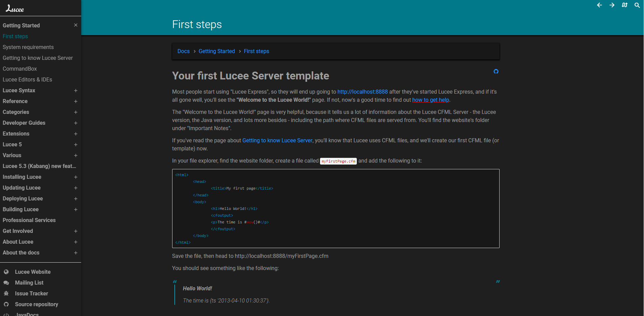Expand the Developer Guides section
Screen dimensions: 644x316
coord(76,123)
